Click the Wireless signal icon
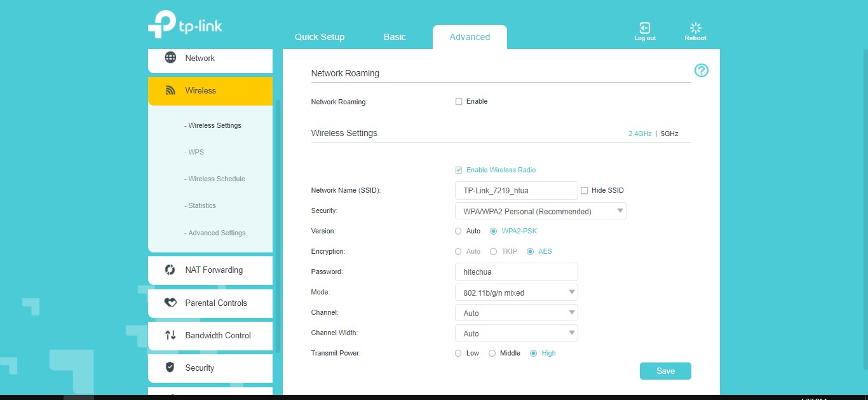The image size is (868, 400). click(170, 91)
